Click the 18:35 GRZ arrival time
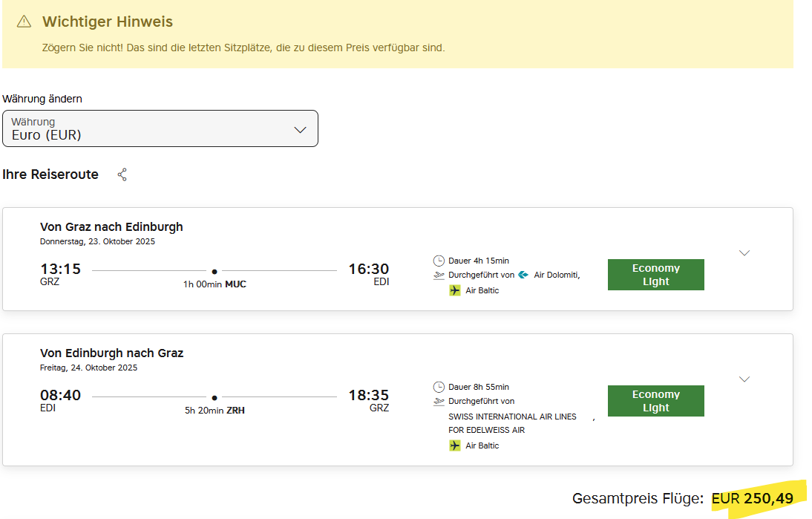Viewport: 812px width, 519px height. tap(369, 395)
